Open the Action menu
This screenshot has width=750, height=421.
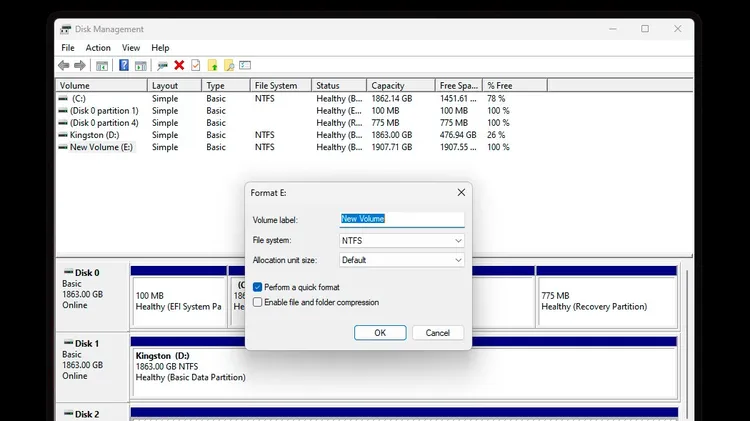pos(98,48)
